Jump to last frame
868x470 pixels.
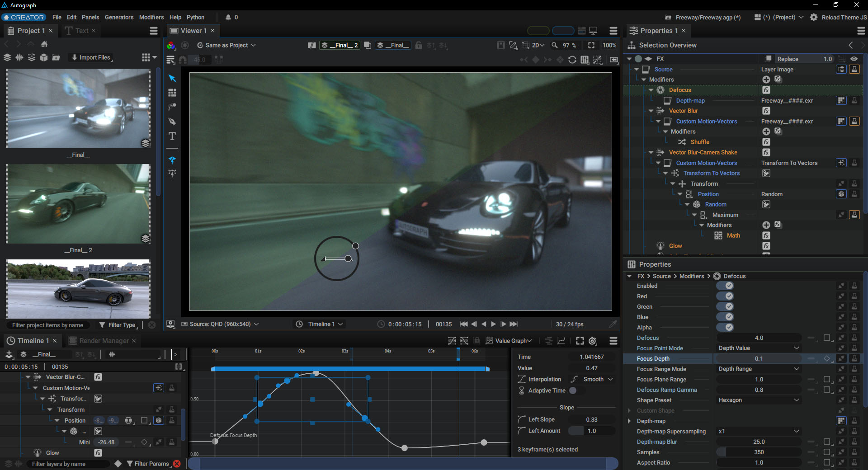pyautogui.click(x=514, y=324)
